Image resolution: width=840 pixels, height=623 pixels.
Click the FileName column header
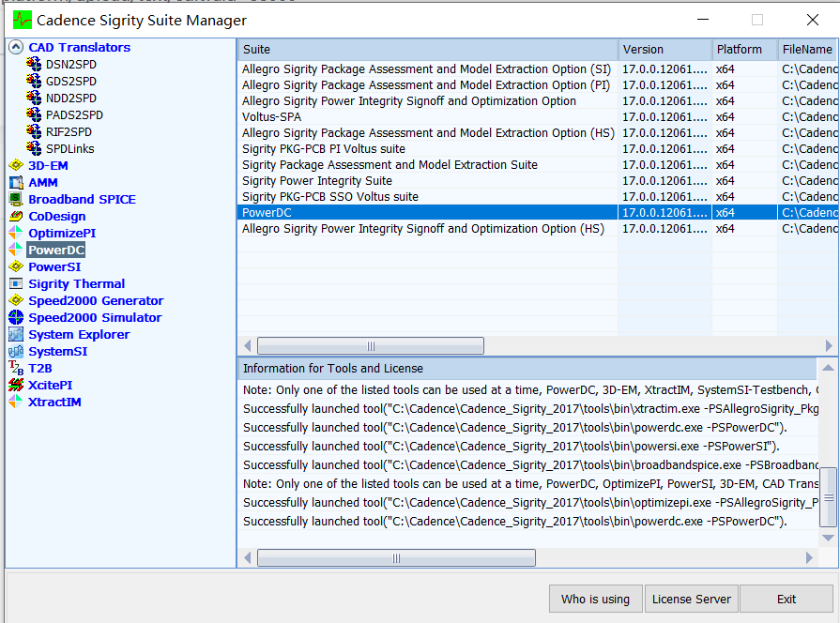point(808,50)
